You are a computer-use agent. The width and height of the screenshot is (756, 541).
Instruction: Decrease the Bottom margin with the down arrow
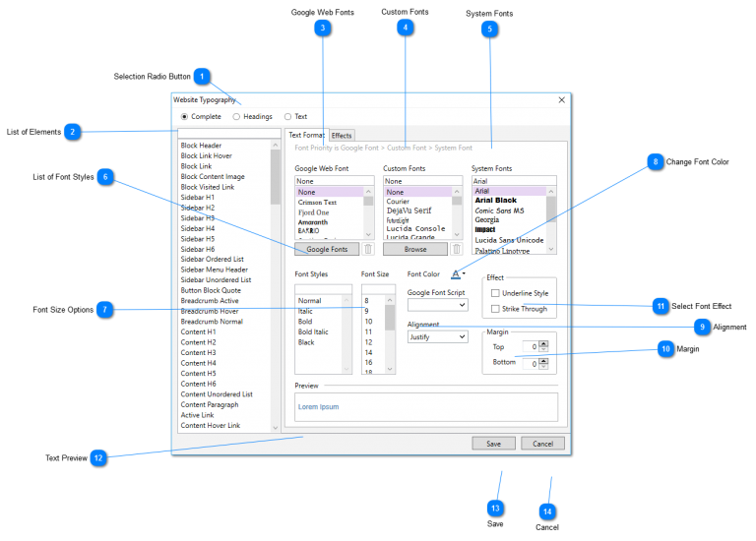point(543,366)
